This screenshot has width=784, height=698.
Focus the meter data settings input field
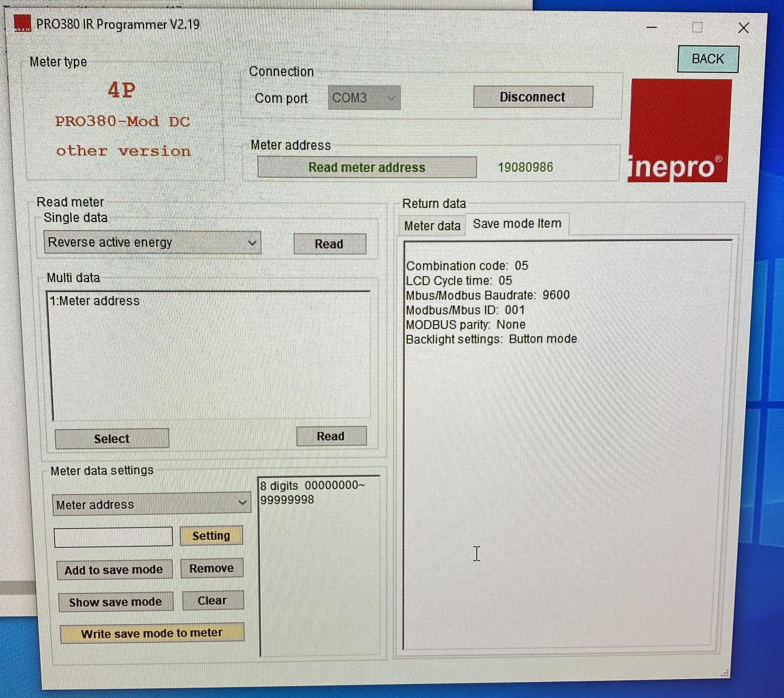tap(113, 537)
